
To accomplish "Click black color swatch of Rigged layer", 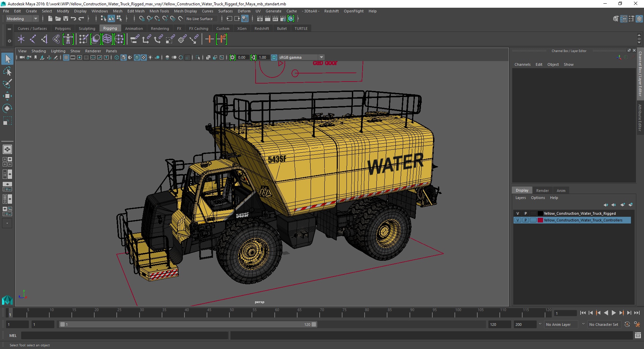I will [540, 213].
